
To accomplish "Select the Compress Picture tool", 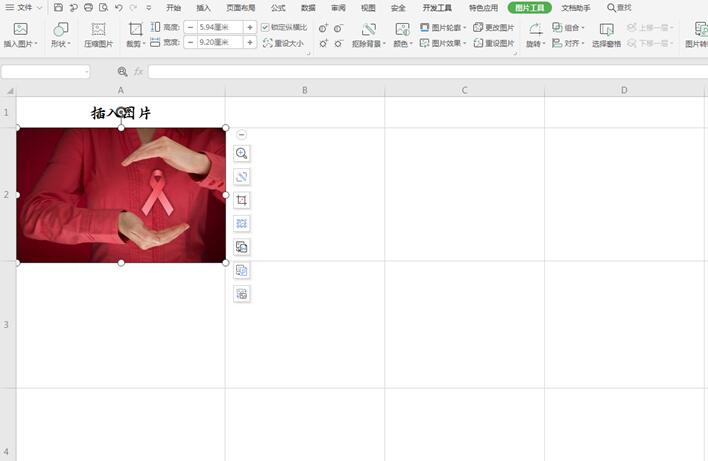I will click(98, 35).
